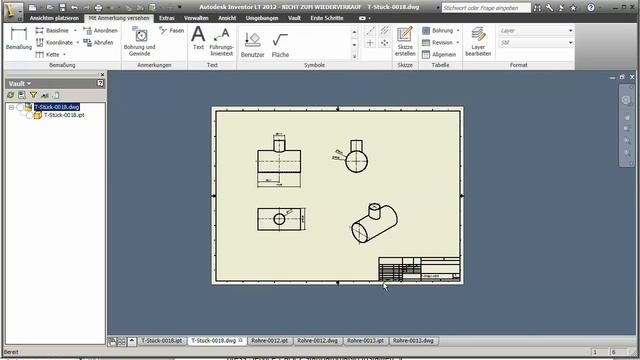Viewport: 640px width, 360px height.
Task: Toggle status circle of T-Stück-0018.dwg
Action: point(20,107)
